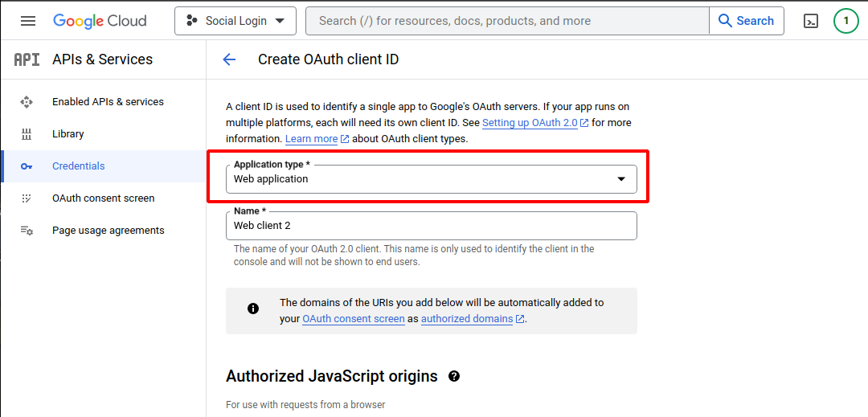
Task: Click the magnifier icon in Search button
Action: [725, 21]
